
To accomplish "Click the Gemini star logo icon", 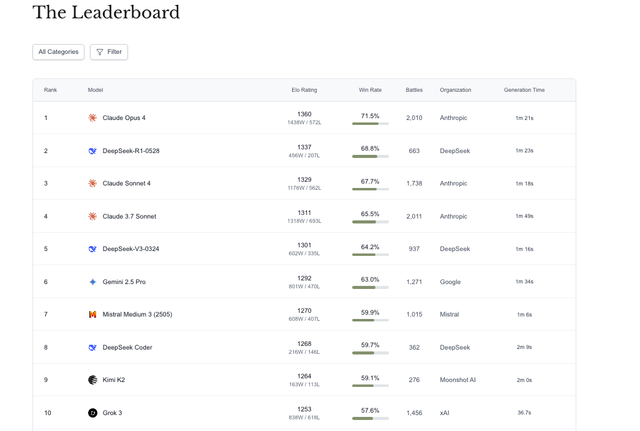I will [93, 282].
